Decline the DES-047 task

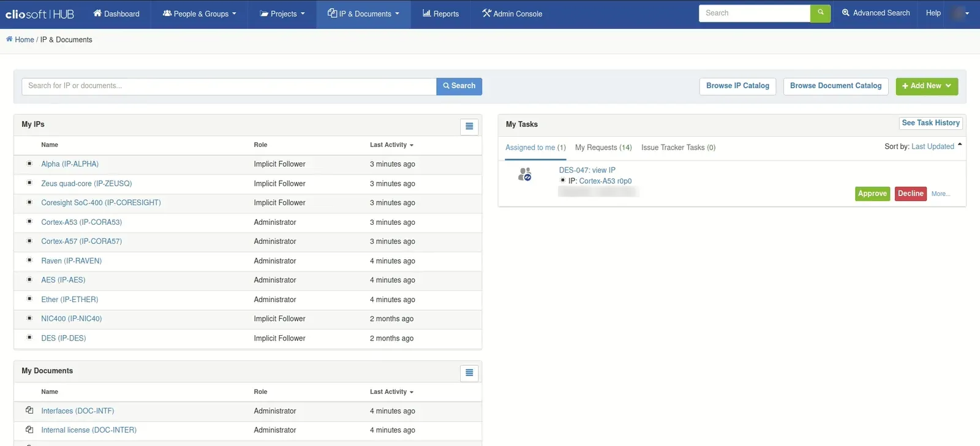click(910, 194)
